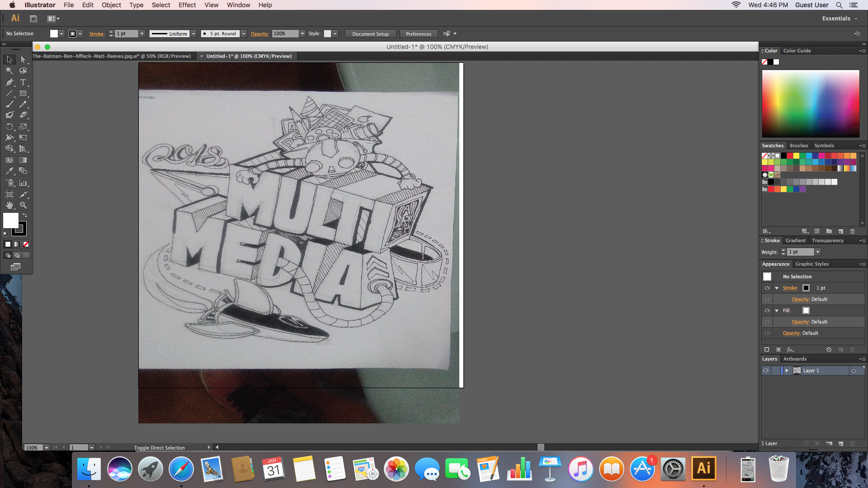Select the Type tool
This screenshot has height=488, width=868.
pos(23,82)
